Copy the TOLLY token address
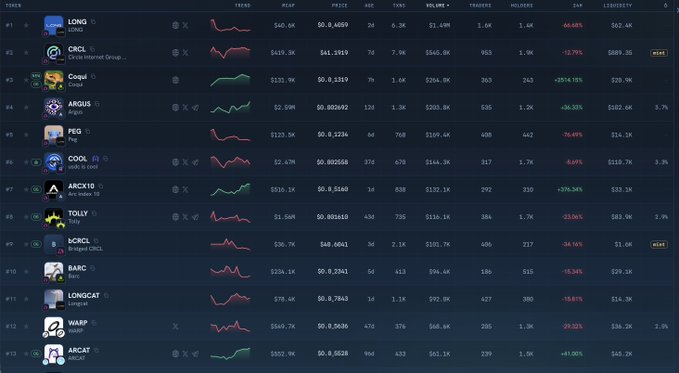Image resolution: width=679 pixels, height=373 pixels. (x=94, y=213)
